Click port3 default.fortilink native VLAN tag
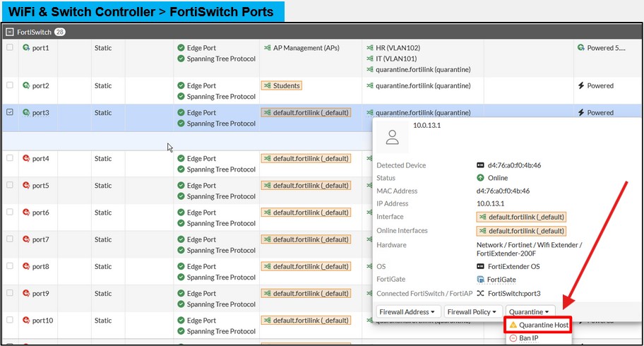Image resolution: width=644 pixels, height=346 pixels. pos(306,112)
